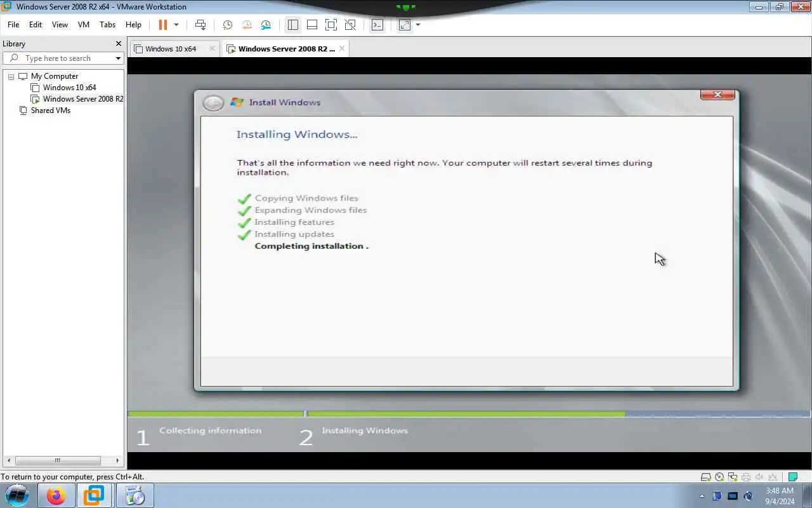
Task: Click the printer status icon
Action: coord(746,477)
